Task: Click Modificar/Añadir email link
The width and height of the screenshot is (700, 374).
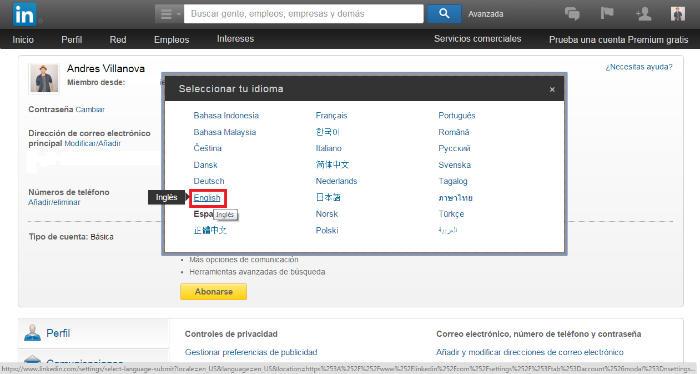Action: click(92, 143)
